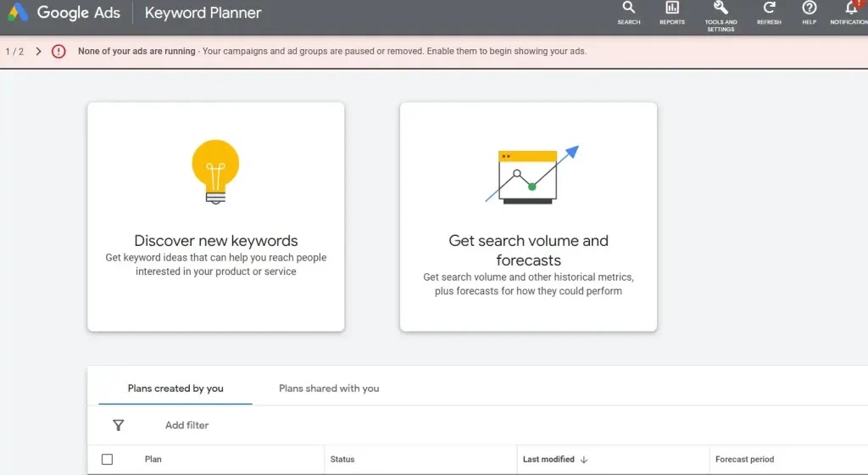Open the Notifications bell icon
868x475 pixels.
click(851, 9)
